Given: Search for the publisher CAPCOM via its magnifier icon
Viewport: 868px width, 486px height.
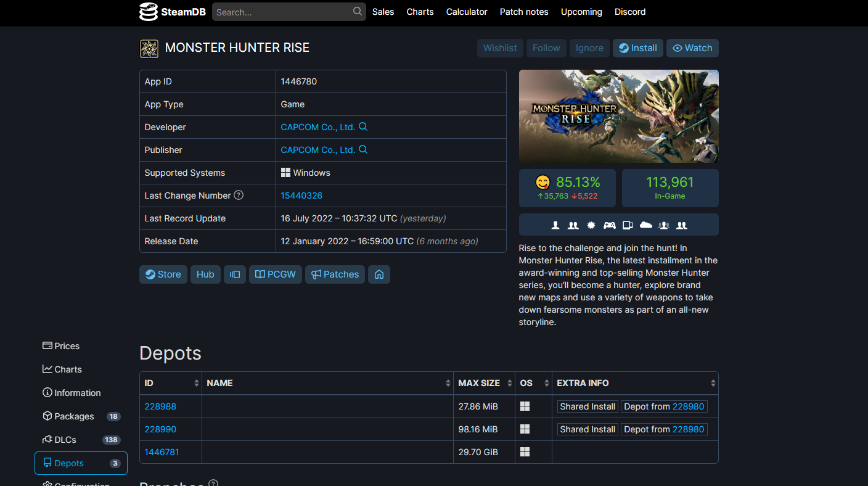Looking at the screenshot, I should 363,149.
